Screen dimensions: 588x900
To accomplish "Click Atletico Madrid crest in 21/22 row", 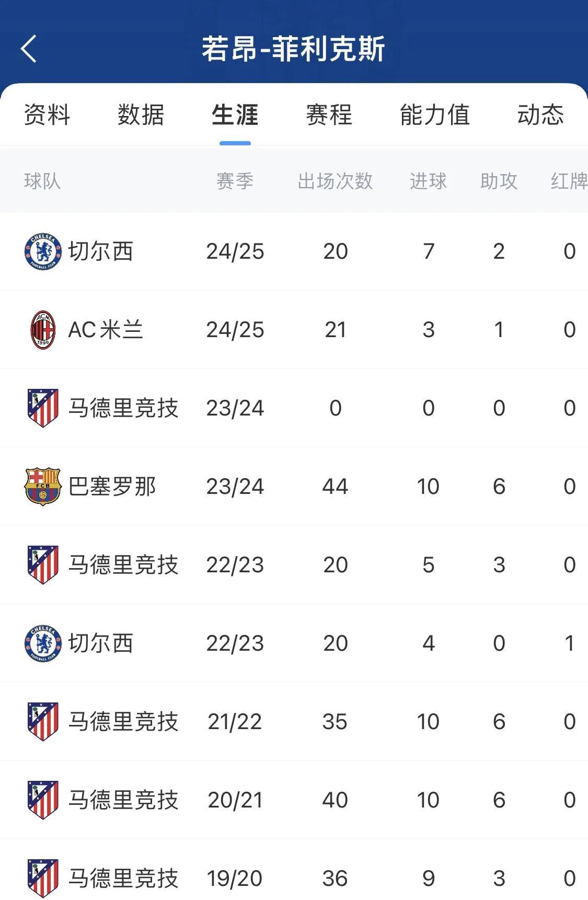I will coord(43,722).
